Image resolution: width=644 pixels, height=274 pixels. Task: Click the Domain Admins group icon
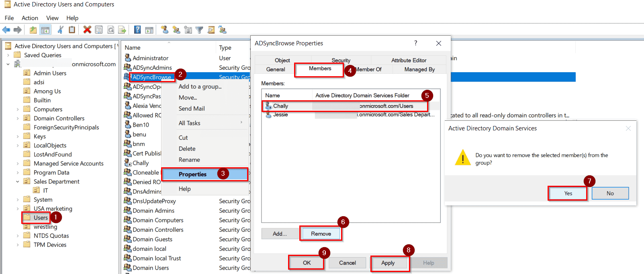click(x=128, y=210)
